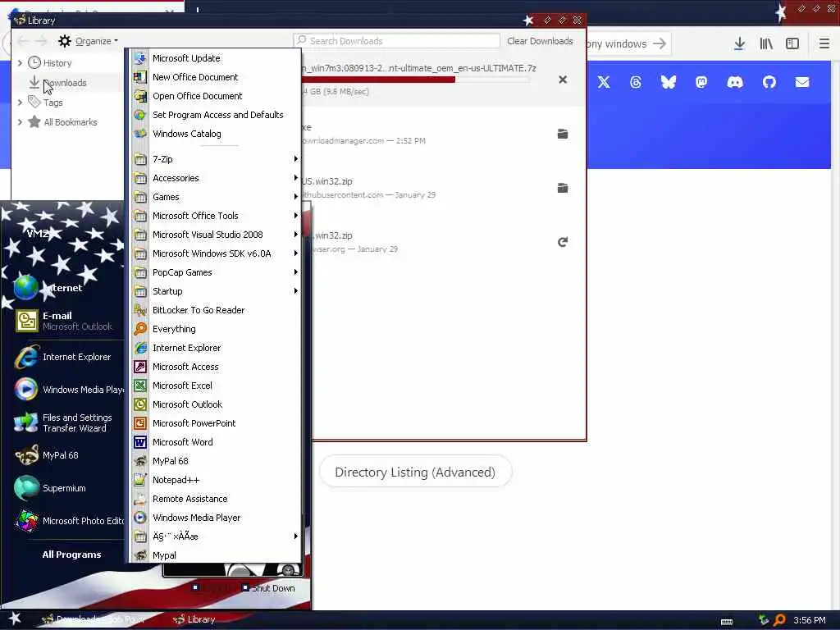Cancel the ULTIMATE.7z download

point(563,80)
